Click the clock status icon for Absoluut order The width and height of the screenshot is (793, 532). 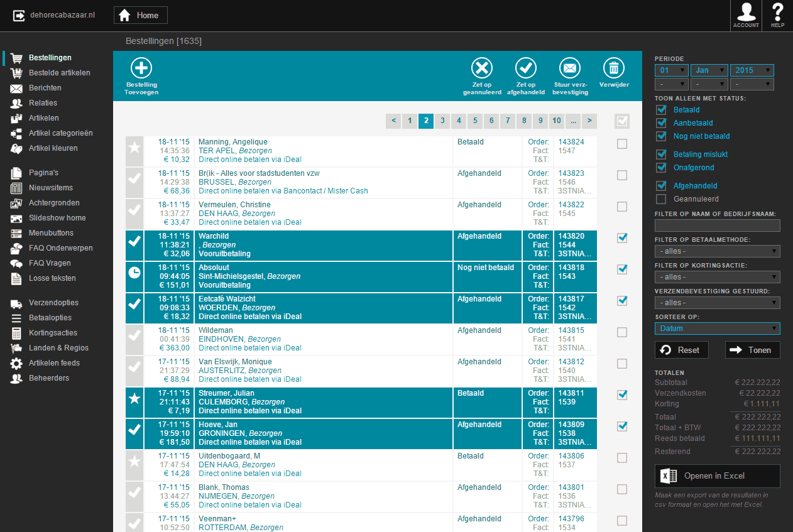(134, 273)
